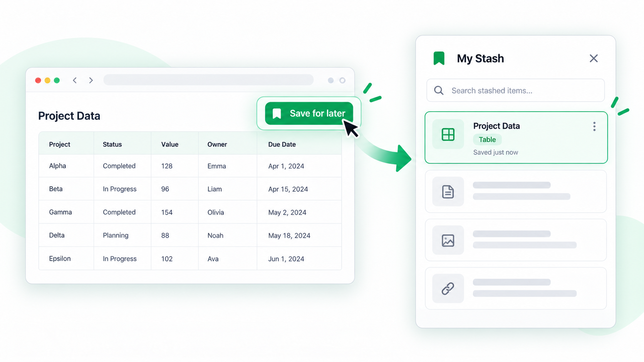Click the Apr 1, 2024 due date
The width and height of the screenshot is (644, 362).
(x=286, y=166)
